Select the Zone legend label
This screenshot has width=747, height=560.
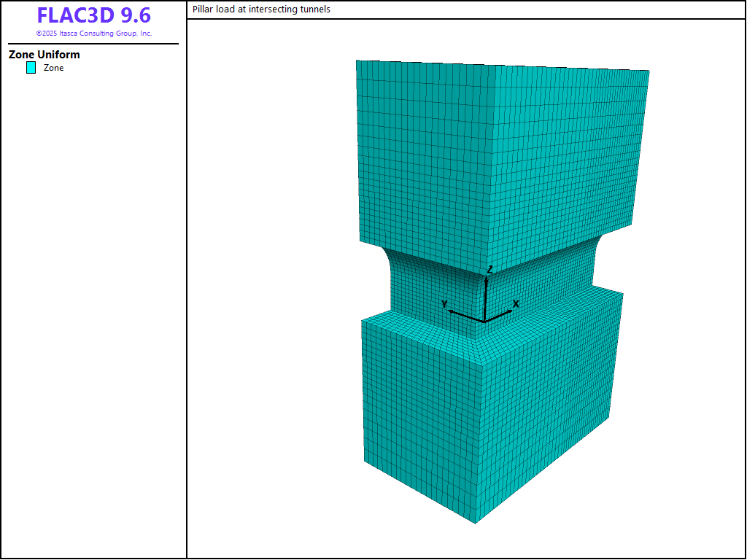53,68
